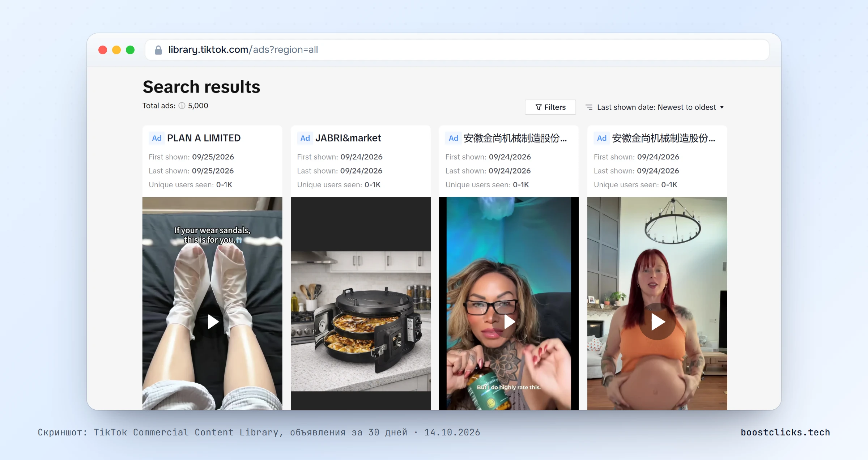Viewport: 868px width, 460px height.
Task: Click the sort lines icon beside Last shown date
Action: pyautogui.click(x=589, y=107)
